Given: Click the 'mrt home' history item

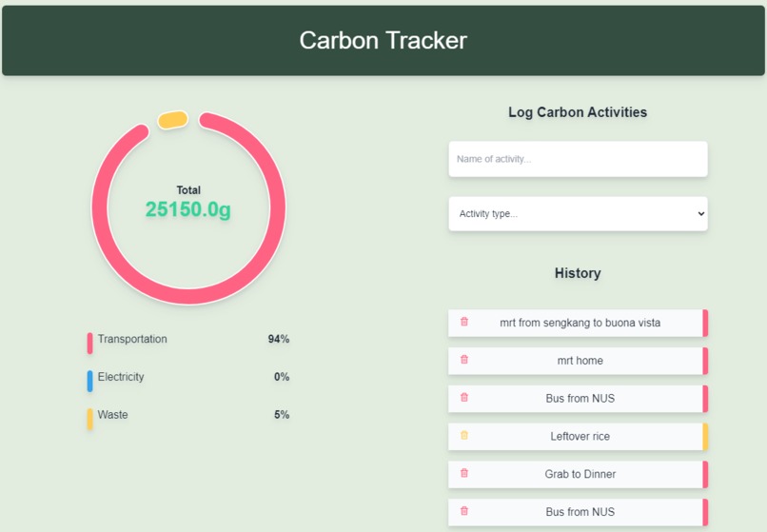Looking at the screenshot, I should (578, 361).
